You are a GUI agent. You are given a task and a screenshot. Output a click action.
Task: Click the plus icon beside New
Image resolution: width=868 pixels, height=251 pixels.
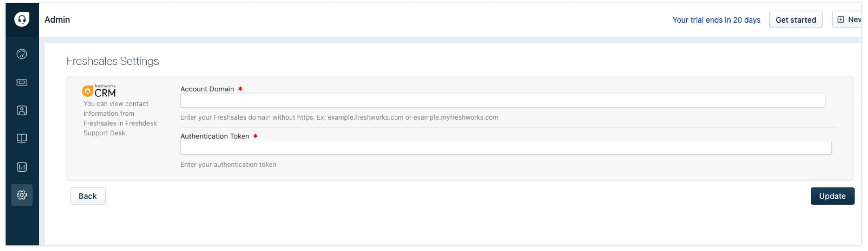tap(841, 20)
